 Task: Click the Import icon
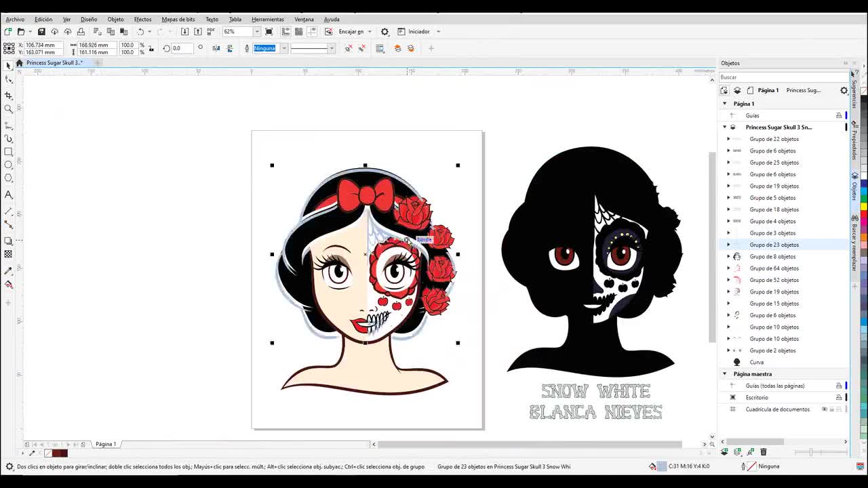[x=184, y=31]
